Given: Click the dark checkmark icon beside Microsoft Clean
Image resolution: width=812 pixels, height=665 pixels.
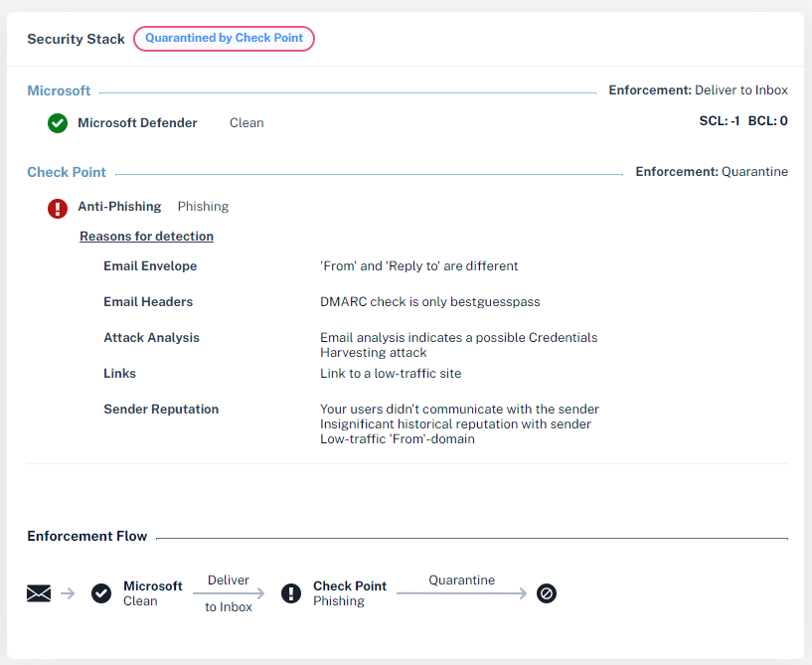Looking at the screenshot, I should [x=101, y=593].
